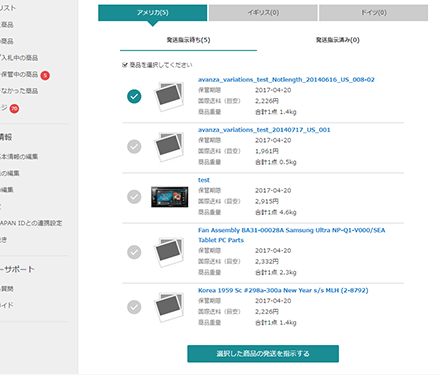Open avanza_variations_test_20140717_US_001 link
Screen dimensions: 440x375
coord(264,130)
